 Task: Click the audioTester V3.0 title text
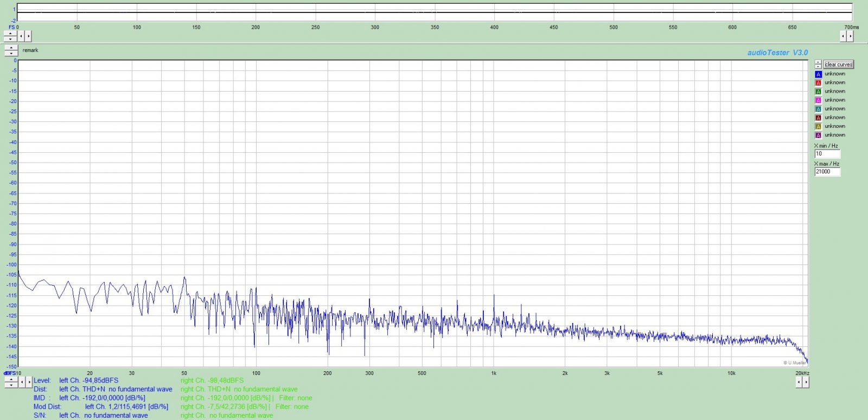pos(777,53)
